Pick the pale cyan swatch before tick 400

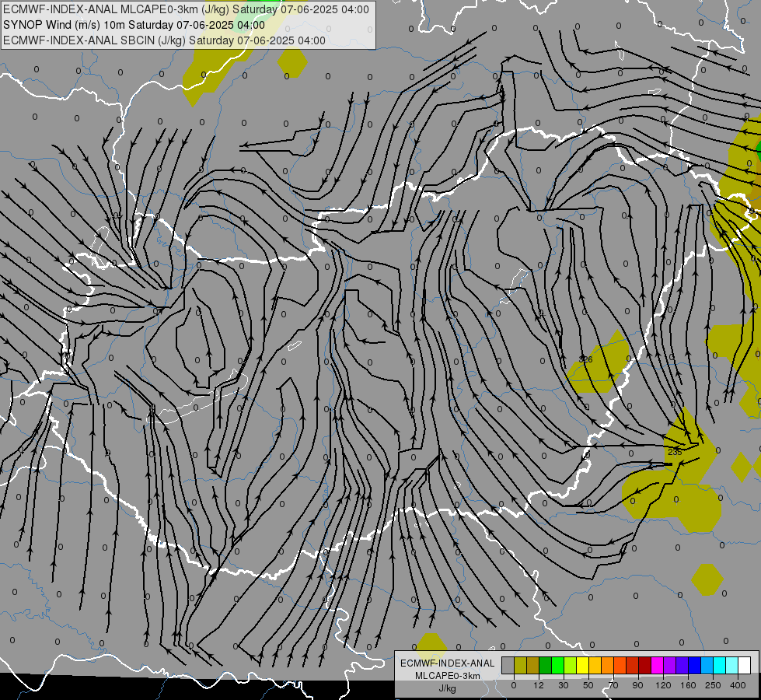(732, 665)
